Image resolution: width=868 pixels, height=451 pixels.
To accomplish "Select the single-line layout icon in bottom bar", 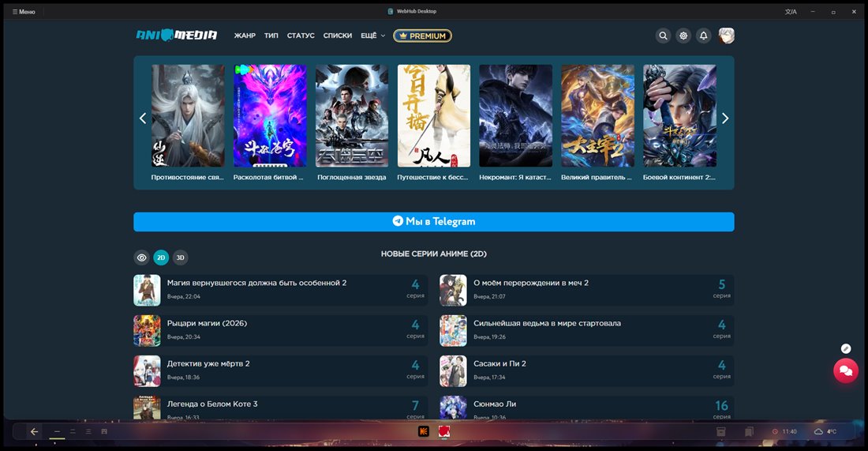I will click(57, 431).
